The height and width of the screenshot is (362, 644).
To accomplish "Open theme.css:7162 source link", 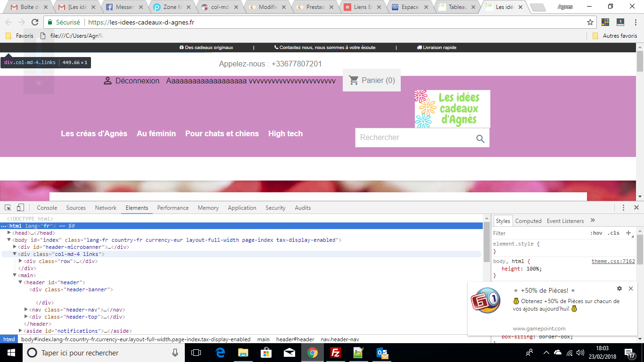I will click(x=613, y=261).
